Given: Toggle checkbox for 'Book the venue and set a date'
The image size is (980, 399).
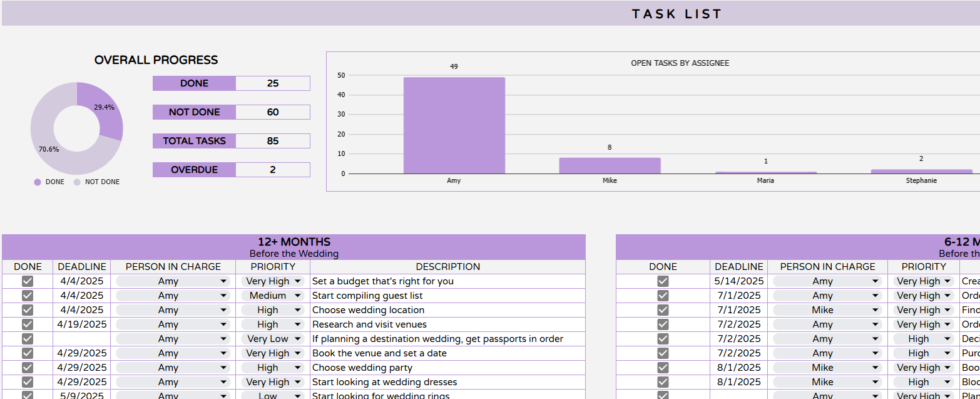Looking at the screenshot, I should point(28,353).
